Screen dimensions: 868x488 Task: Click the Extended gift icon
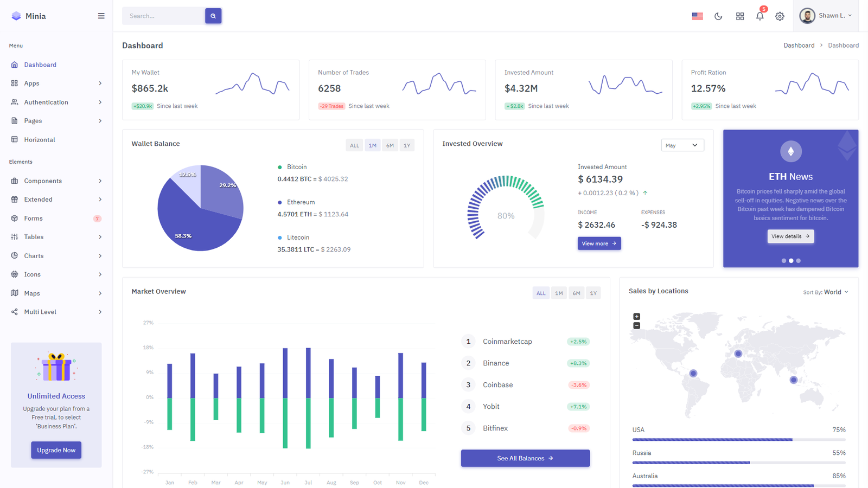point(15,200)
